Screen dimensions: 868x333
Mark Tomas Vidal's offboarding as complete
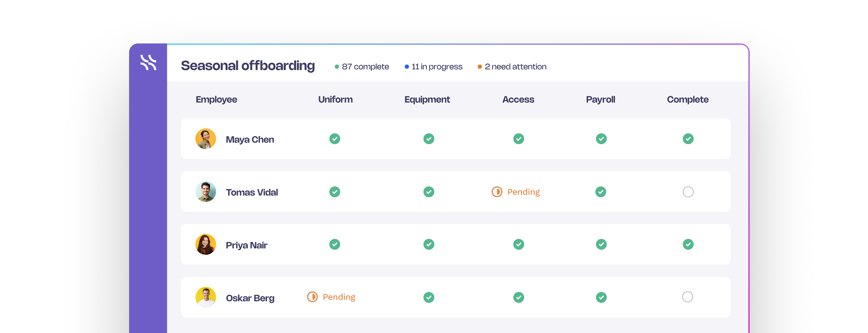pyautogui.click(x=688, y=192)
